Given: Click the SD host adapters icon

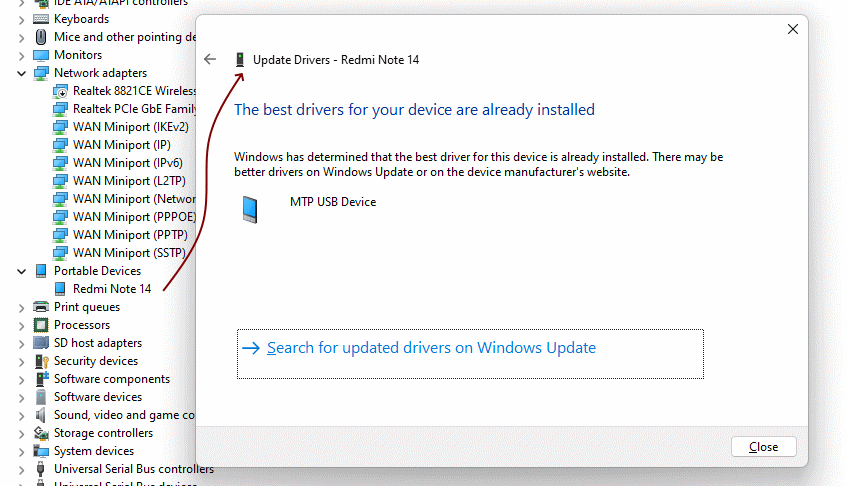Looking at the screenshot, I should [x=41, y=343].
